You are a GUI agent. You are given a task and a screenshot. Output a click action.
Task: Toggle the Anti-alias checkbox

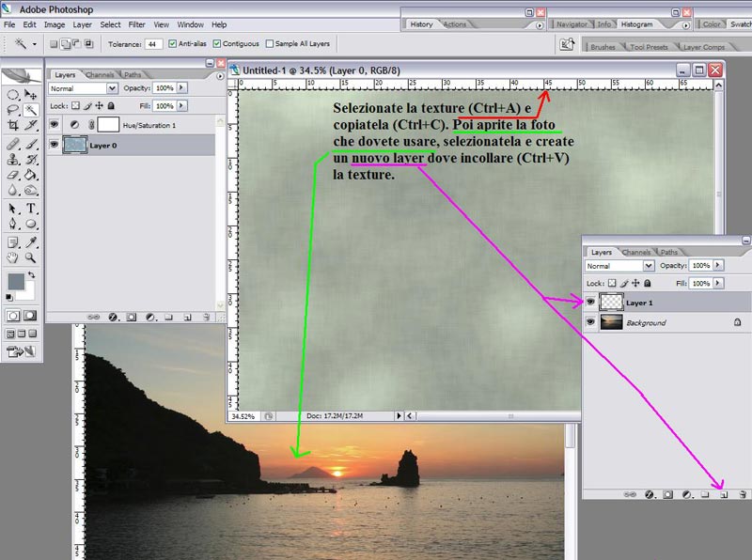click(173, 43)
